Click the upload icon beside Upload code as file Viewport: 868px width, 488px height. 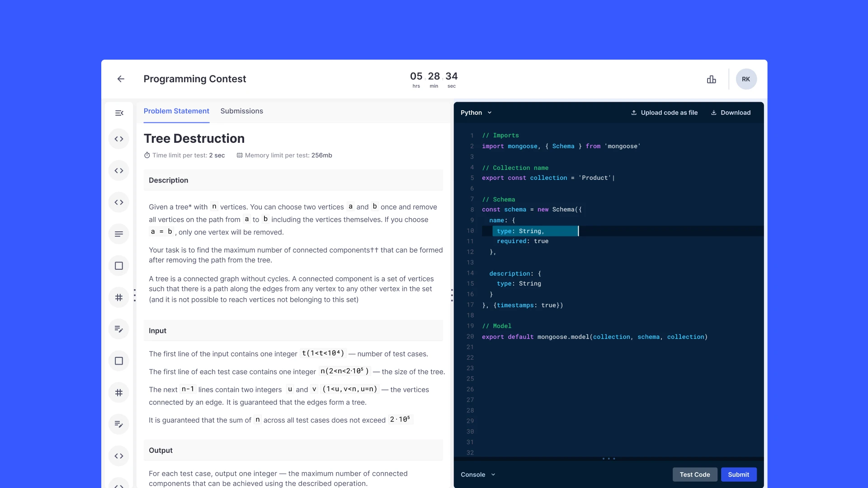pyautogui.click(x=634, y=113)
